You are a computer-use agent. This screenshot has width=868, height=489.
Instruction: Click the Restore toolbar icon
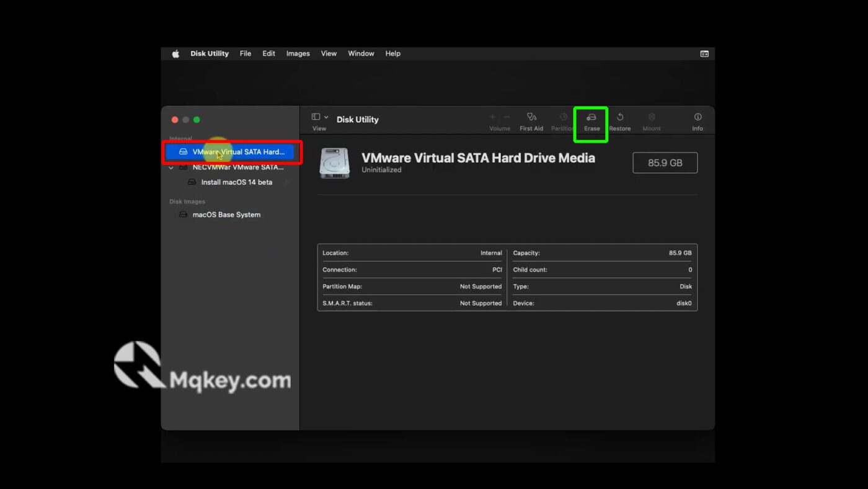click(619, 117)
